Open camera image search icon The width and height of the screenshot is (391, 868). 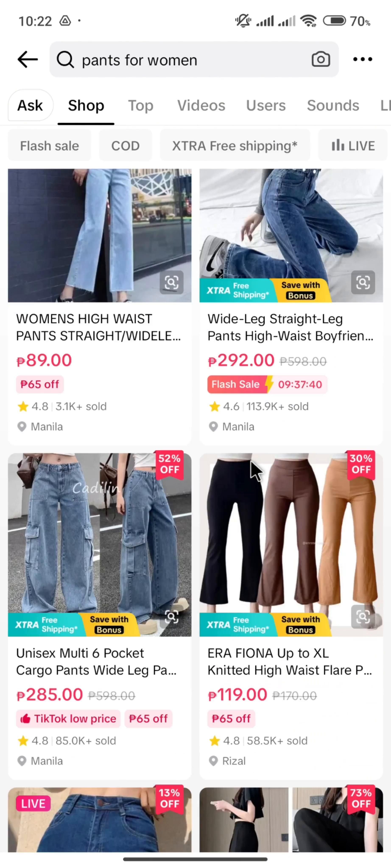[321, 59]
